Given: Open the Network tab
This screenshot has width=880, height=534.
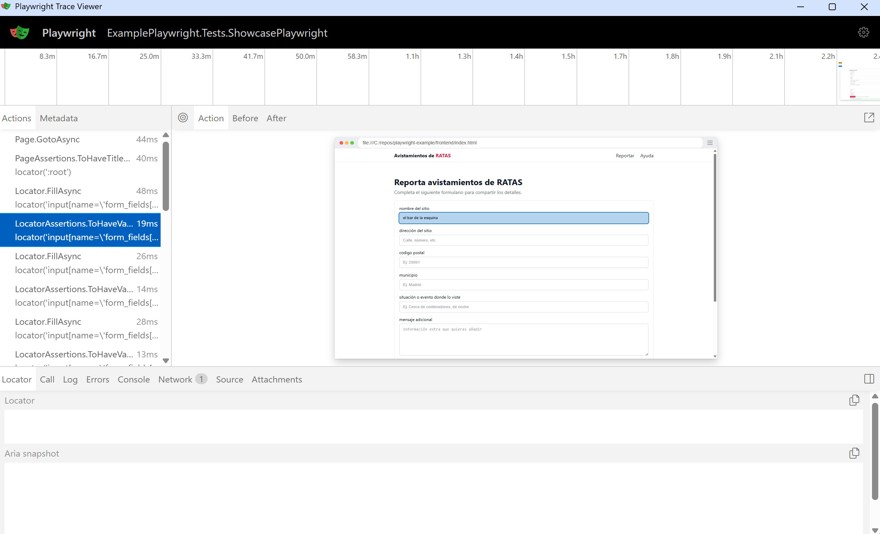Looking at the screenshot, I should click(175, 380).
